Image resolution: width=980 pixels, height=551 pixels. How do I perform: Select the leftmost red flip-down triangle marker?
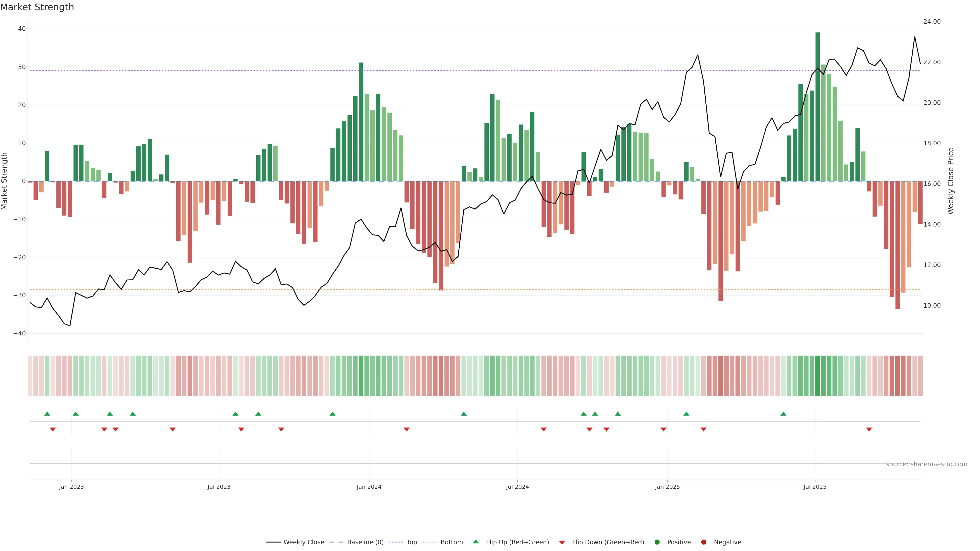[53, 429]
